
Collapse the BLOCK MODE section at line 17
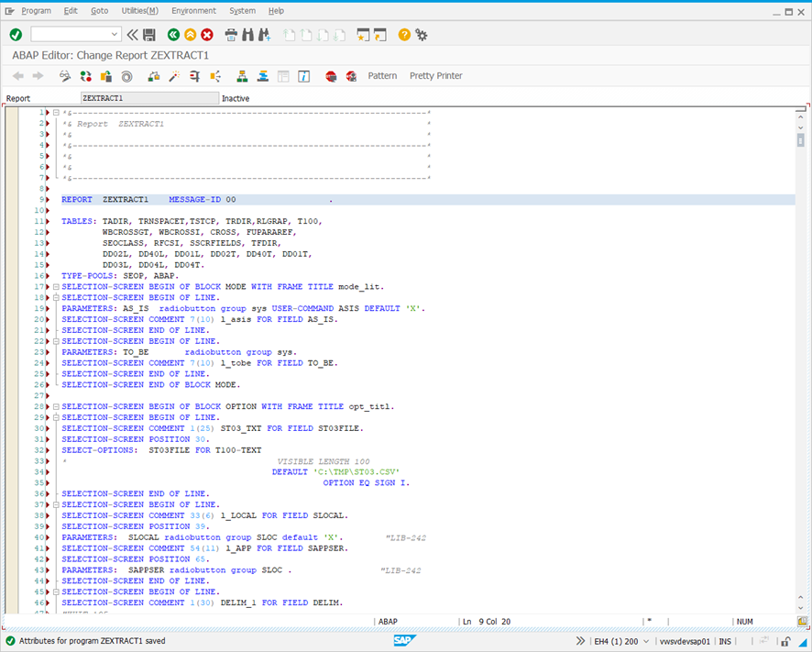(x=56, y=287)
